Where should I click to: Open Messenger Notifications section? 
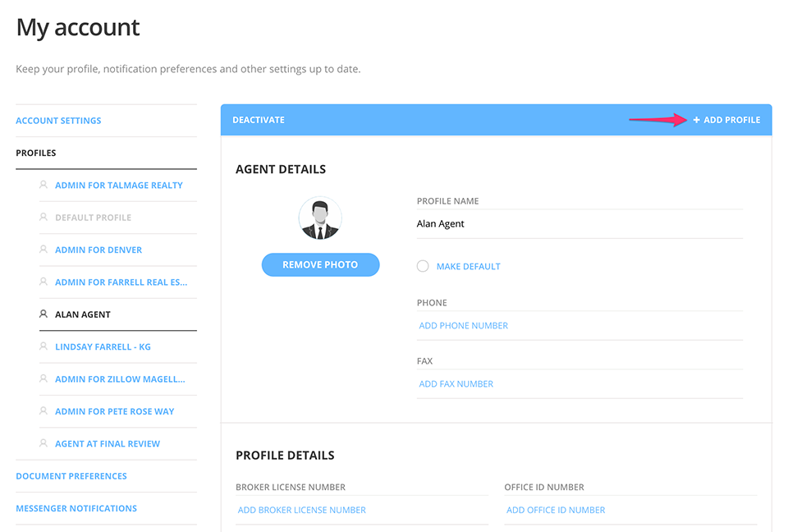tap(76, 508)
